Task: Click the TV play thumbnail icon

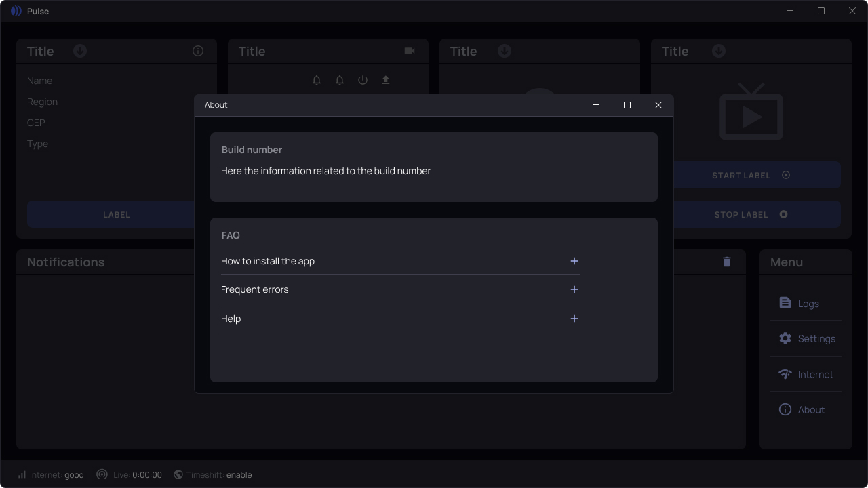Action: tap(751, 112)
